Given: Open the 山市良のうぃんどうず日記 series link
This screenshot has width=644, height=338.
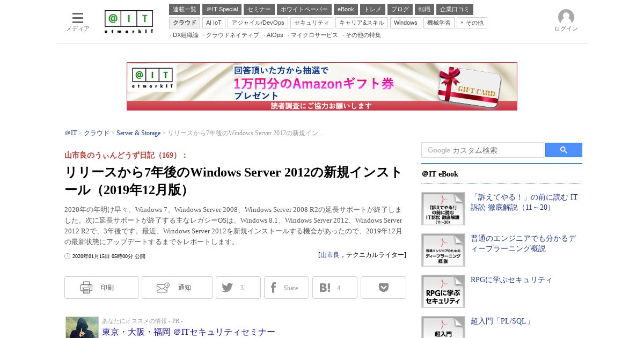Looking at the screenshot, I should (126, 155).
